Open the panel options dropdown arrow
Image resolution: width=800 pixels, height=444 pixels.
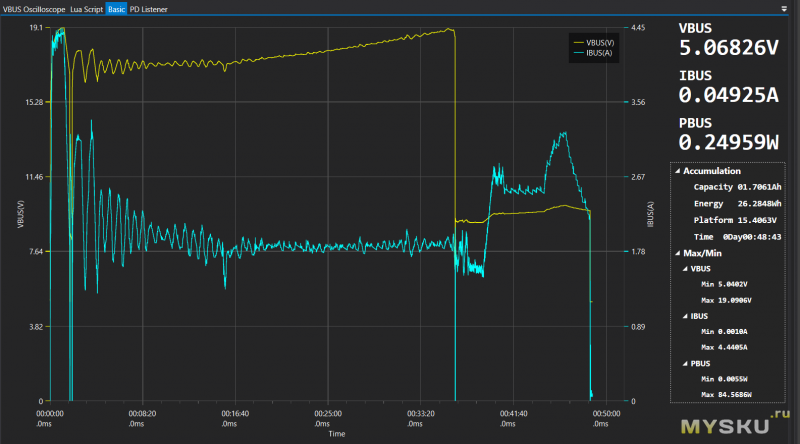click(x=783, y=8)
